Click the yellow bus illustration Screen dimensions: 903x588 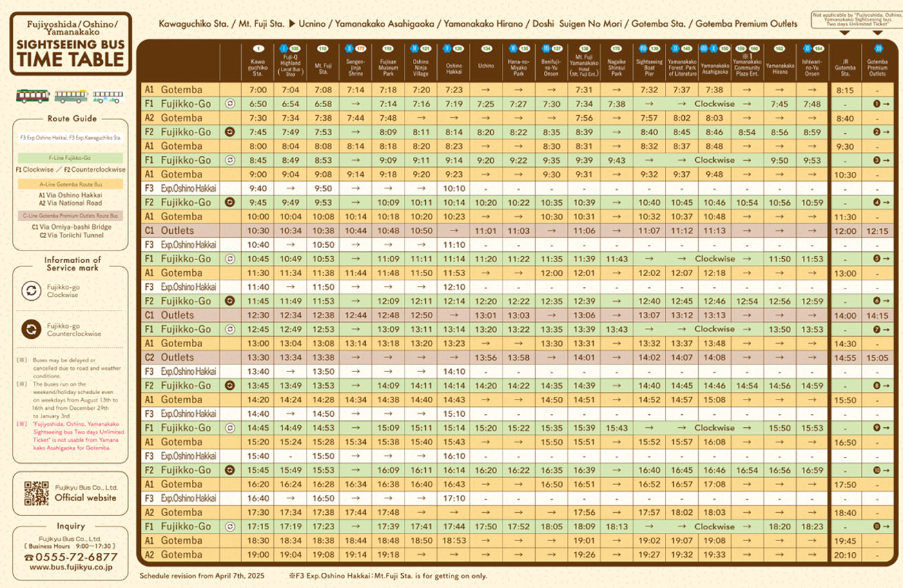point(71,95)
